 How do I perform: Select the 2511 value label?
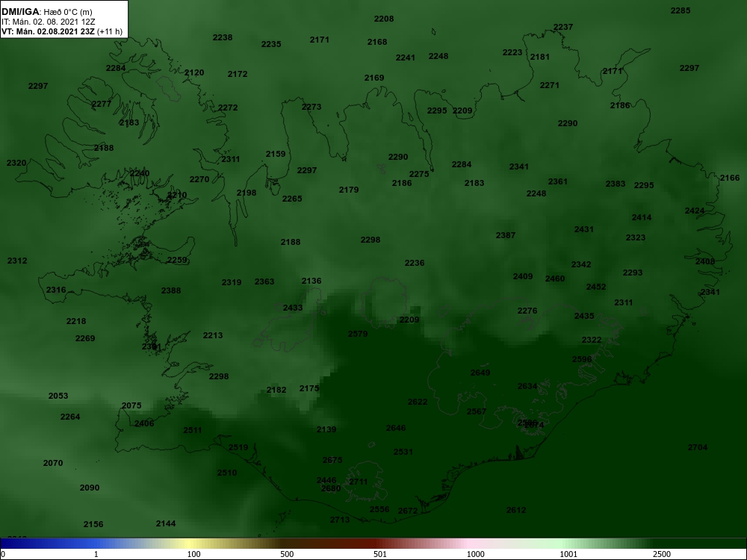point(193,430)
